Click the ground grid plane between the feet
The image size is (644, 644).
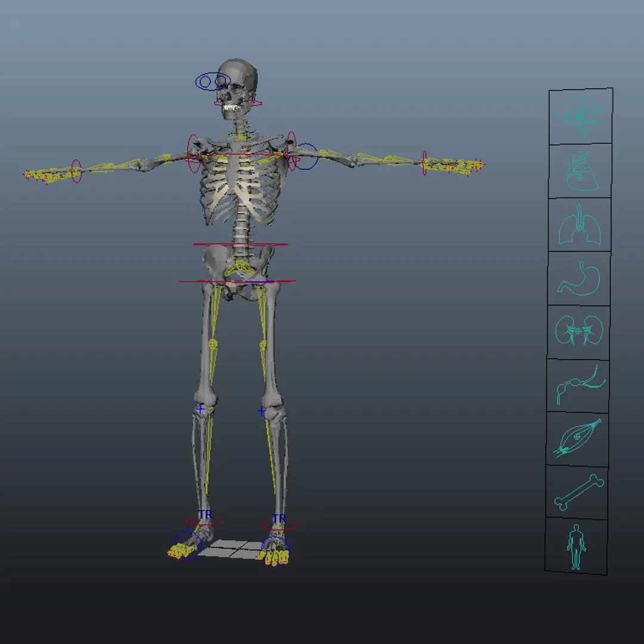pos(232,549)
